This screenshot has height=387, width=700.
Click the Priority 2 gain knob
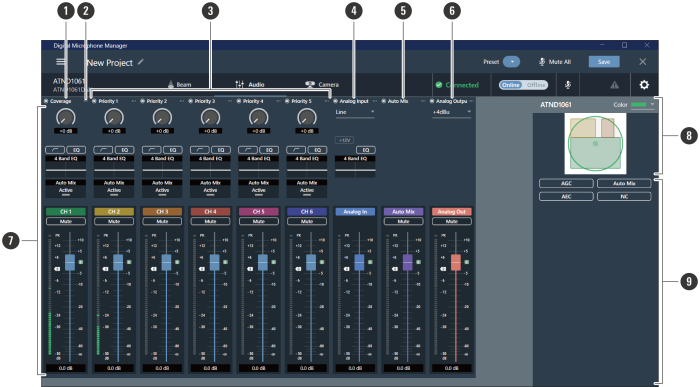click(x=162, y=118)
